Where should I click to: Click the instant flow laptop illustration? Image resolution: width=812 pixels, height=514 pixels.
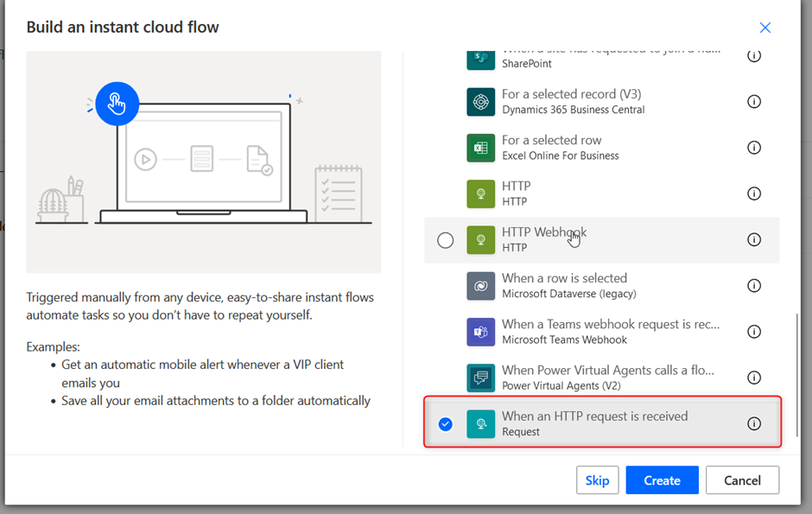[x=204, y=162]
